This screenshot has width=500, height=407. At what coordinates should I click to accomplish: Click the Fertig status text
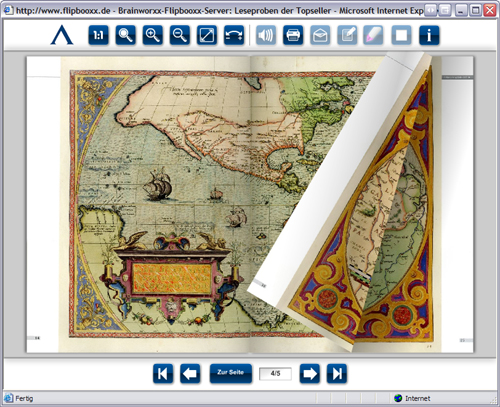(x=24, y=398)
